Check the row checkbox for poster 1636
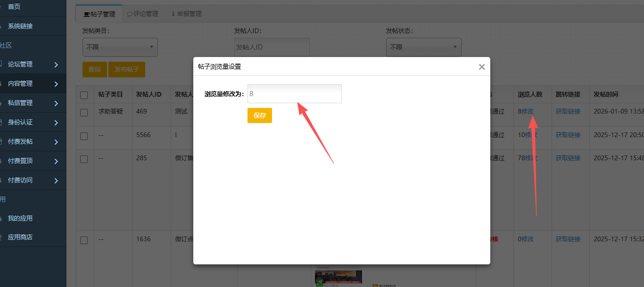644x287 pixels. 84,240
